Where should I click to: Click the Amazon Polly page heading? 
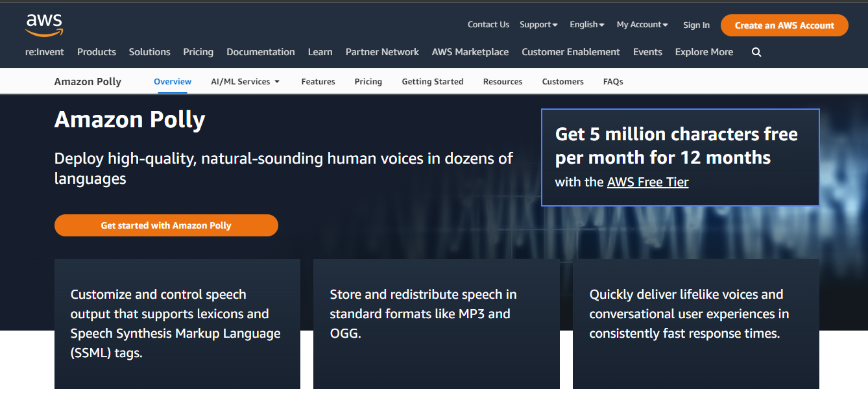[x=130, y=119]
